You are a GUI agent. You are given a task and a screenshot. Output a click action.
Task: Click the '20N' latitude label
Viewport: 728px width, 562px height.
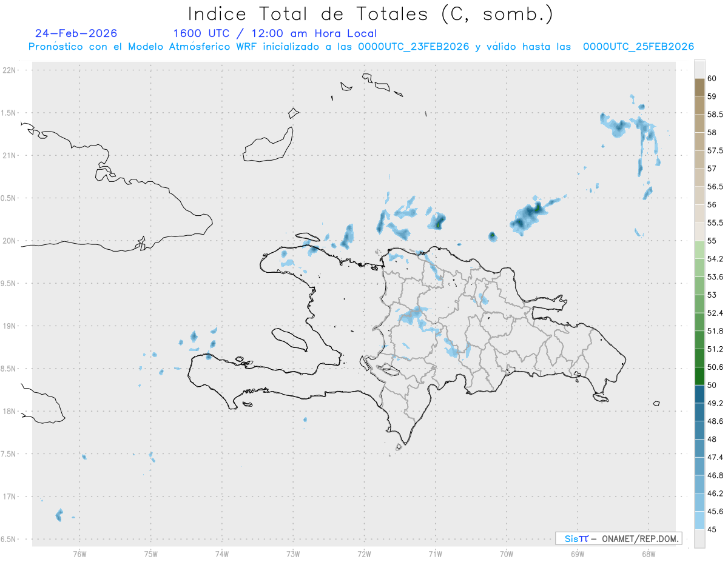click(10, 241)
